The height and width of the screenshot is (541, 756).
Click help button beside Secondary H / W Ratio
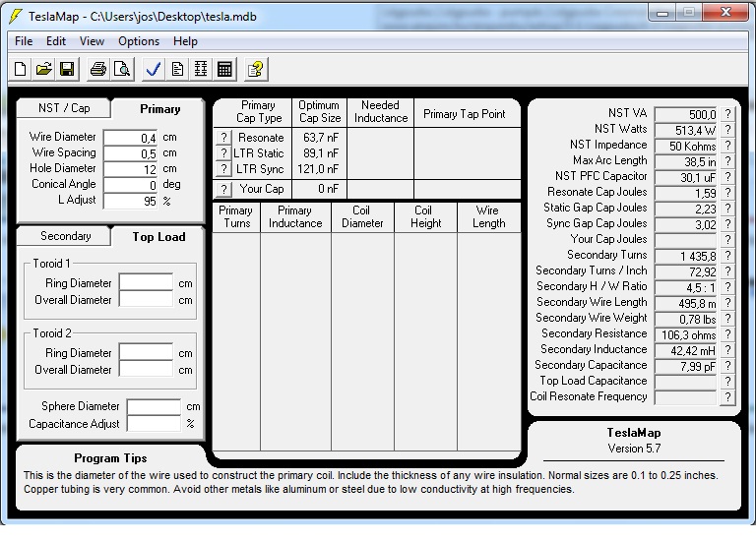(727, 287)
